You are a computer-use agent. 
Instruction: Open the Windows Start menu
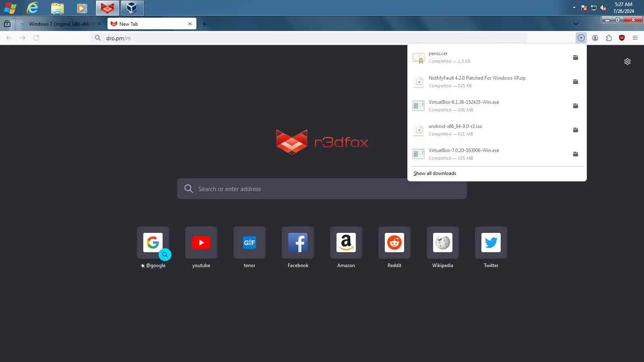(10, 8)
